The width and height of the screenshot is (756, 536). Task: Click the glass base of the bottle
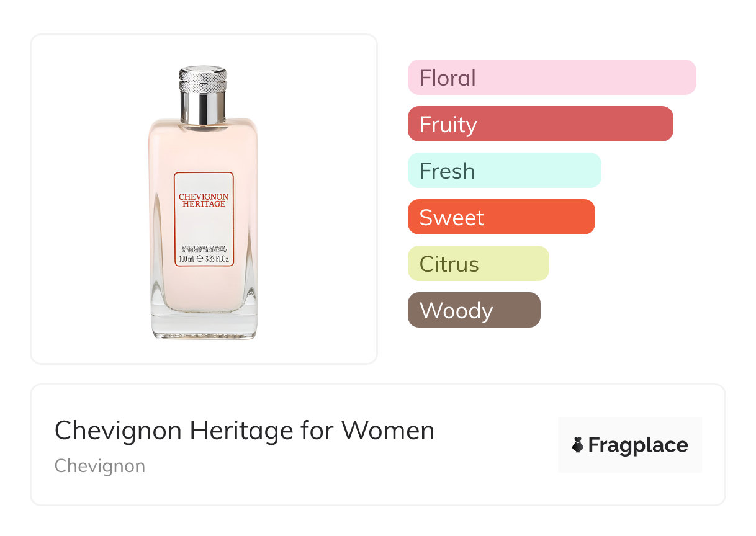(204, 324)
